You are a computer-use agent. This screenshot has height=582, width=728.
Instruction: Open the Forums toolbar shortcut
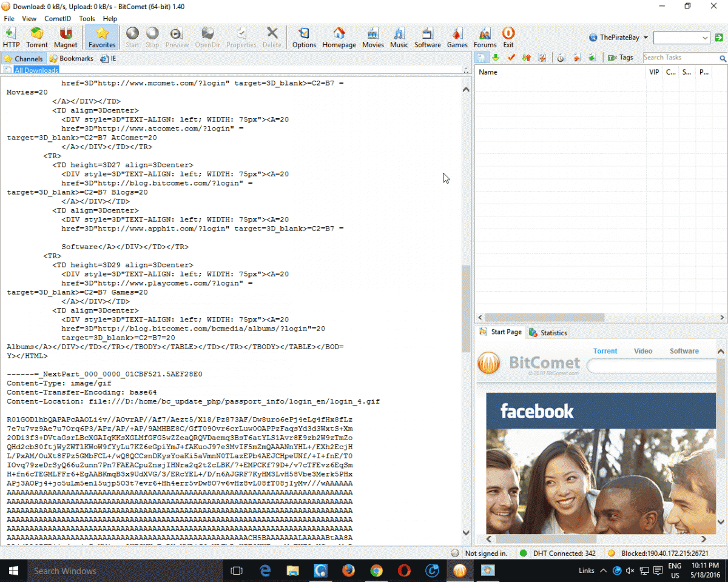[x=485, y=38]
